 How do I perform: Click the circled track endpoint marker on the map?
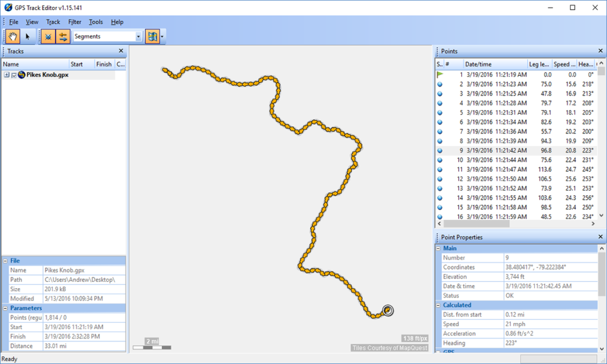388,310
